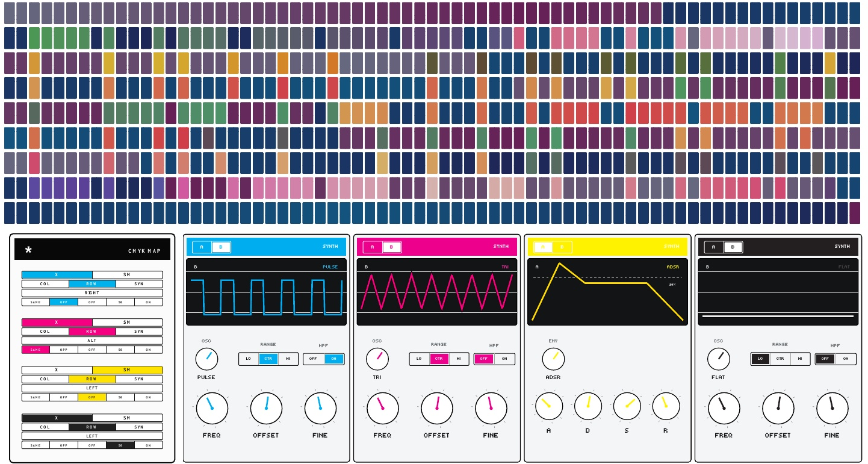
Task: Select tab A in magenta synth header
Action: 373,247
